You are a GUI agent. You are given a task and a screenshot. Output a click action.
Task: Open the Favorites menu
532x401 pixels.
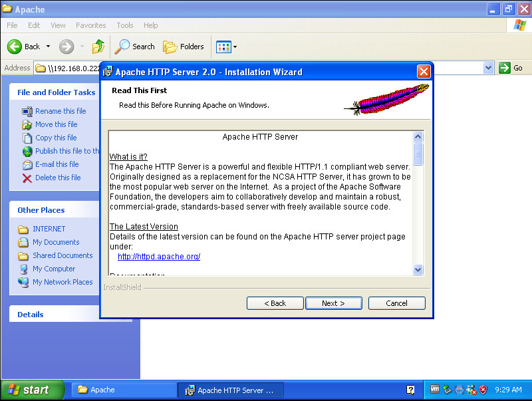(x=91, y=25)
